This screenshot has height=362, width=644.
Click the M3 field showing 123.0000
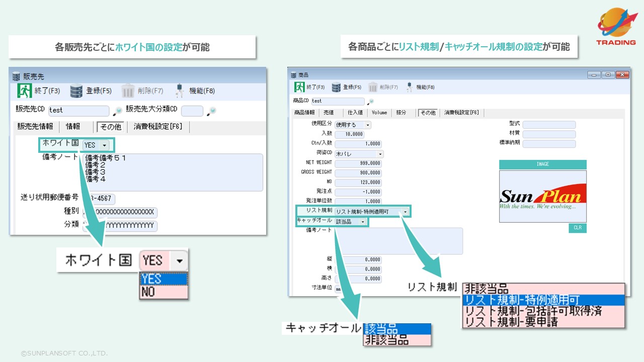[x=358, y=183]
